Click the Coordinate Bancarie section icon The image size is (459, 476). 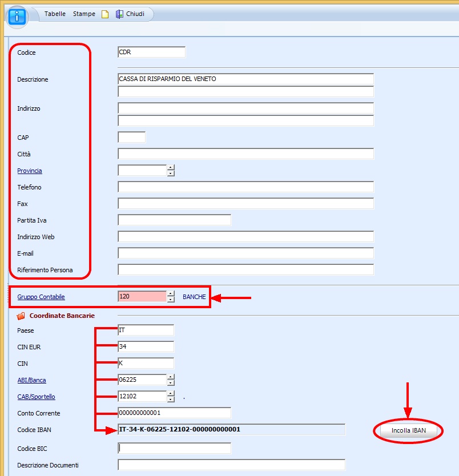click(x=21, y=316)
